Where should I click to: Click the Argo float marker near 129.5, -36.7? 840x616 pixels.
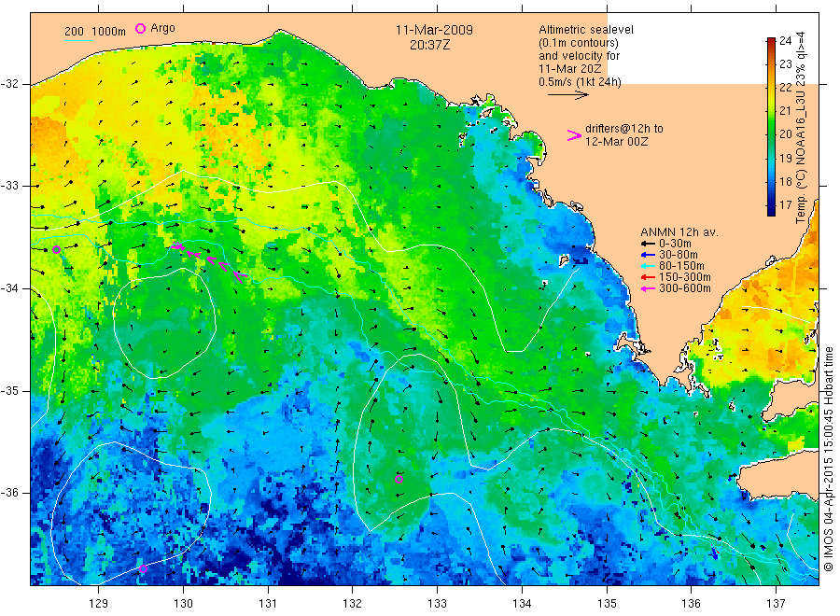143,568
